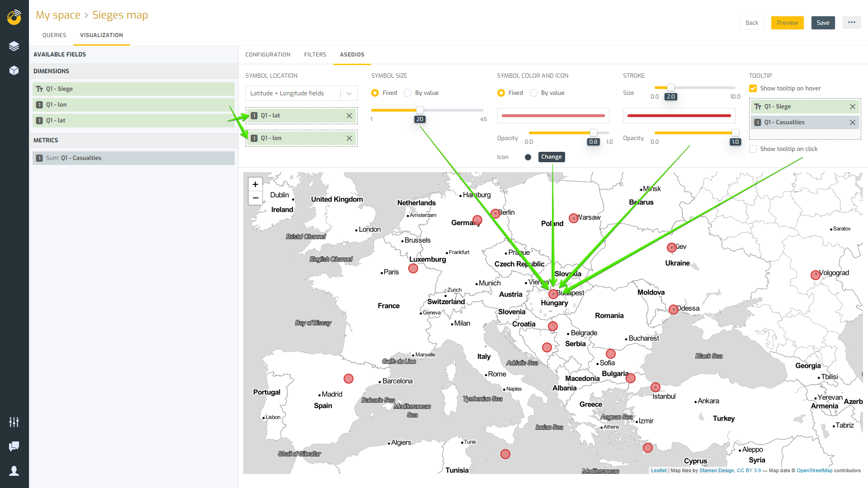Switch to the QUERIES tab
The image size is (868, 488).
(x=54, y=35)
